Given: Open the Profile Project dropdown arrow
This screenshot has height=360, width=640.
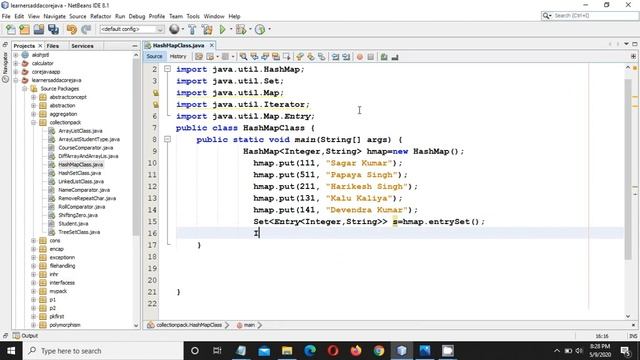Looking at the screenshot, I should [269, 29].
